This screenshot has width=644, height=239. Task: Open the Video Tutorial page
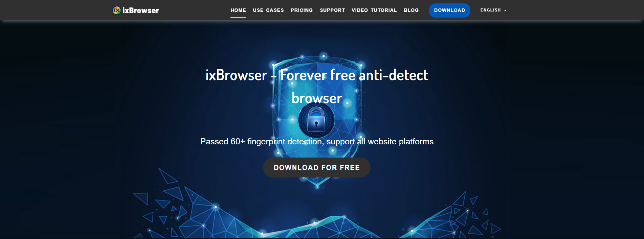[374, 10]
